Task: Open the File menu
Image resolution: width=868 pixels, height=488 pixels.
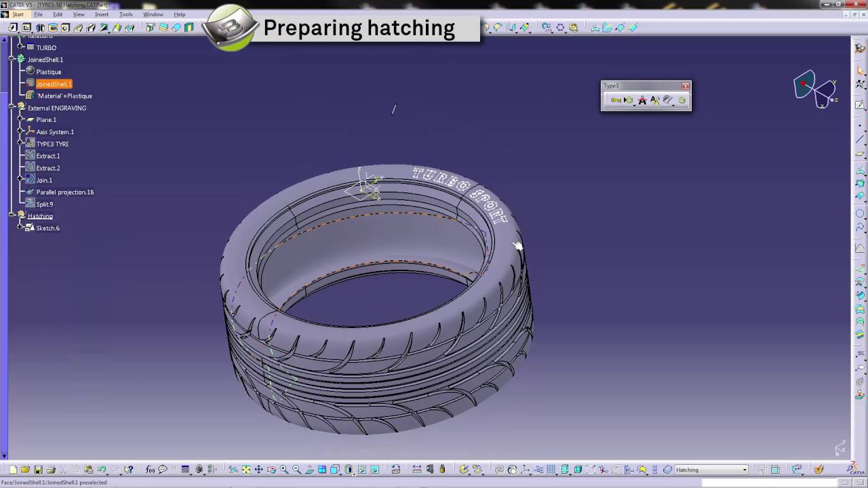Action: 38,14
